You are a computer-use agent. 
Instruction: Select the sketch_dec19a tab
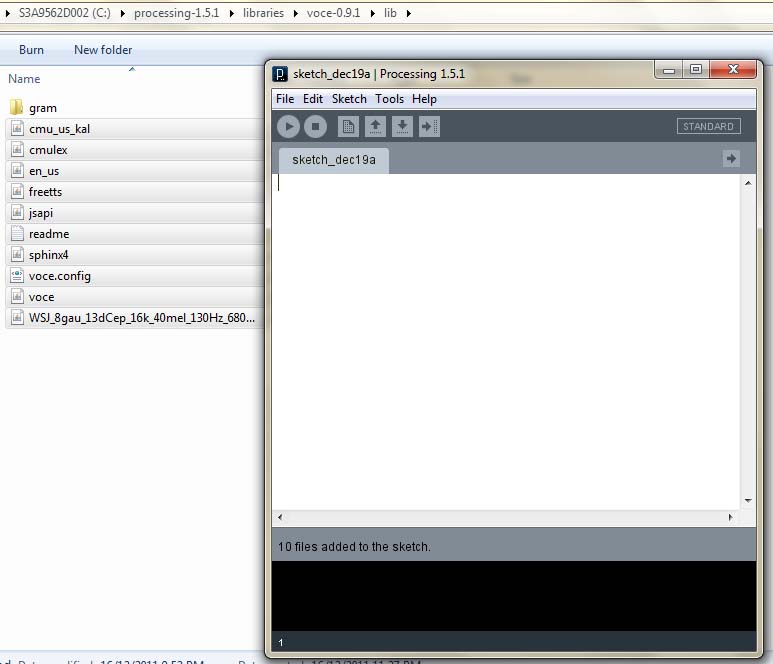[x=334, y=160]
